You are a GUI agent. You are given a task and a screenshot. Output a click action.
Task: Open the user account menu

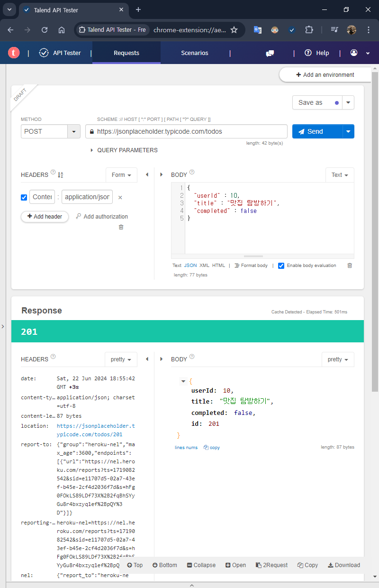click(x=360, y=53)
